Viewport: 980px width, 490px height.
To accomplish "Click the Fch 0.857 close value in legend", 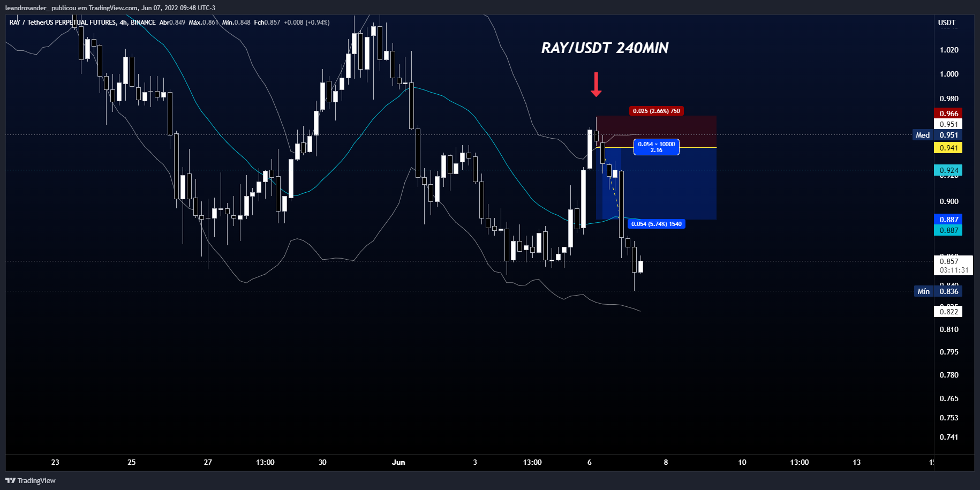I will tap(267, 22).
